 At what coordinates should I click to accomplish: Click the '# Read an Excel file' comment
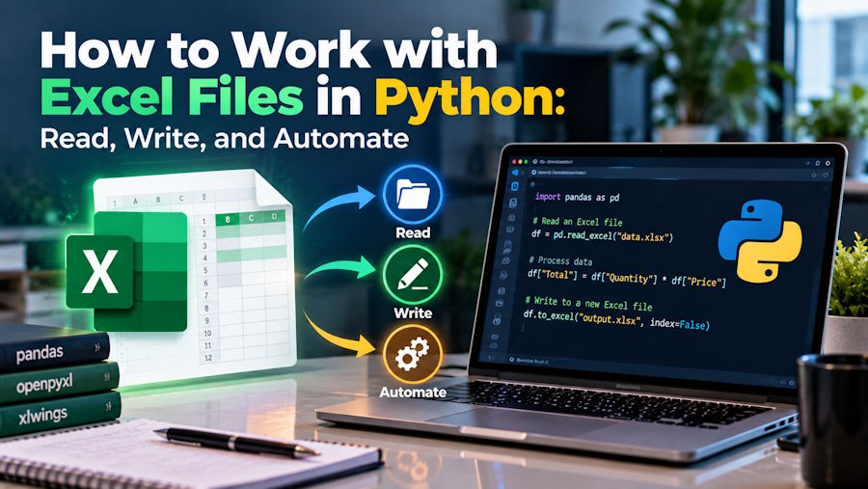[x=578, y=222]
